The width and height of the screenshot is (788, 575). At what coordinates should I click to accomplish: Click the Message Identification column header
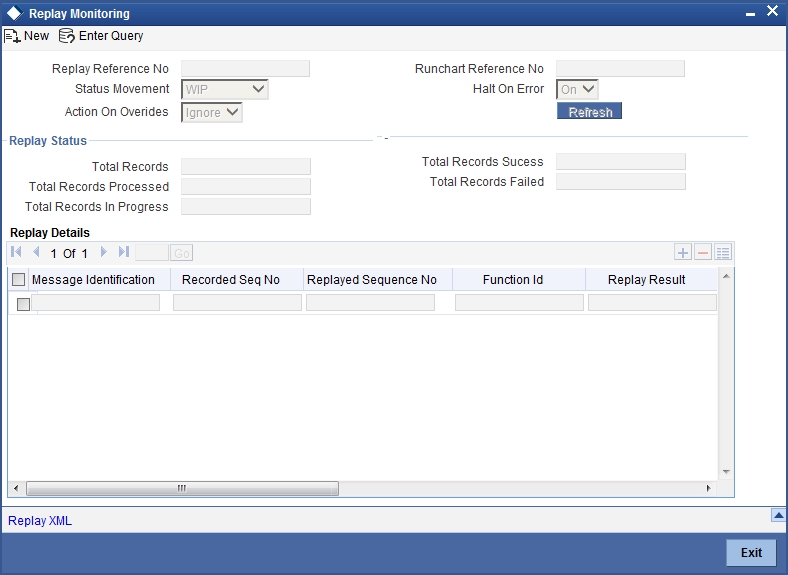point(93,279)
